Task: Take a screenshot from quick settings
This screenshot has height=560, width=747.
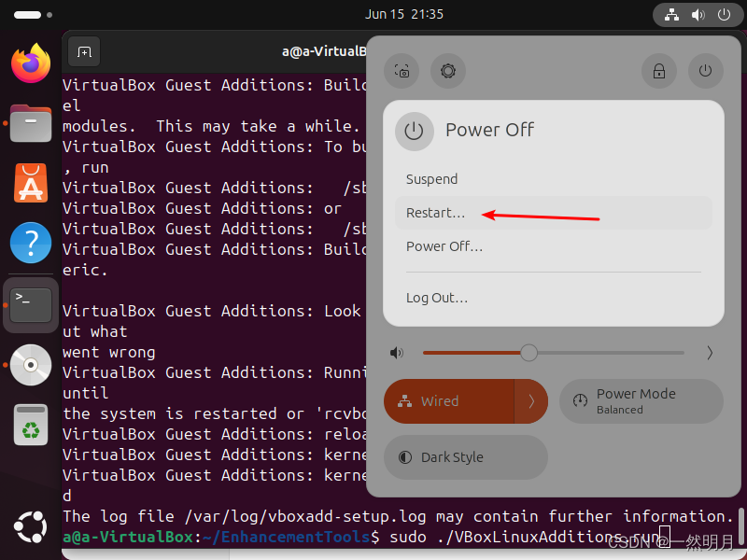Action: coord(402,71)
